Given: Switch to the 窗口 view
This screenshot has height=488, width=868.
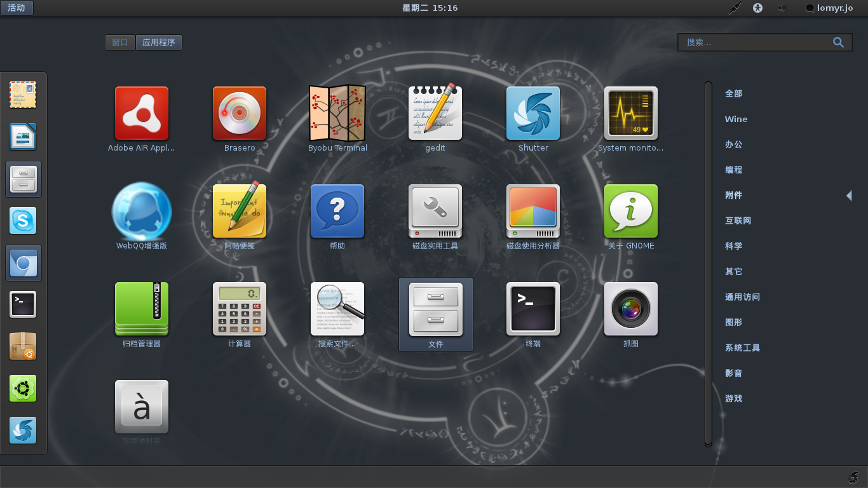Looking at the screenshot, I should (x=120, y=43).
